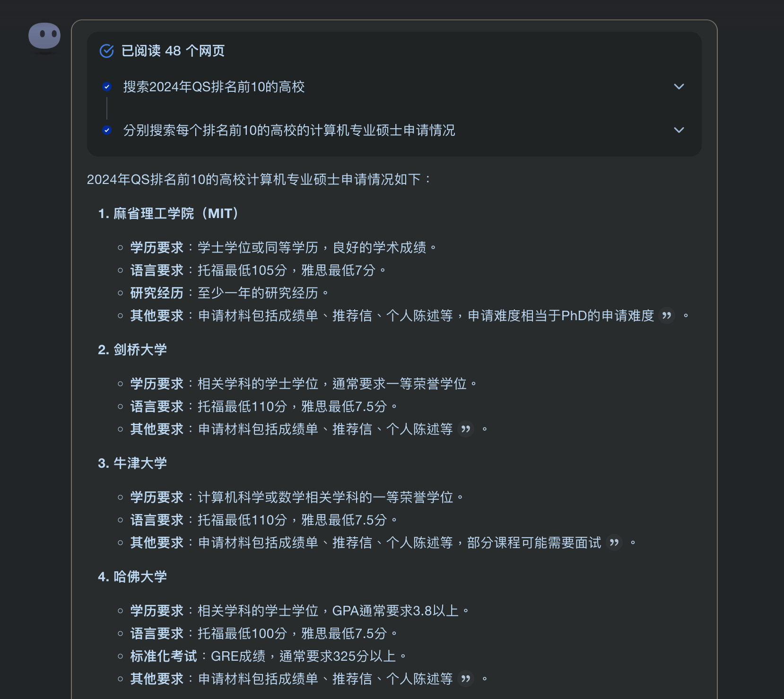Click checkmark beside 搜索2024年QS排名前10的高校
This screenshot has height=699, width=784.
(x=107, y=87)
